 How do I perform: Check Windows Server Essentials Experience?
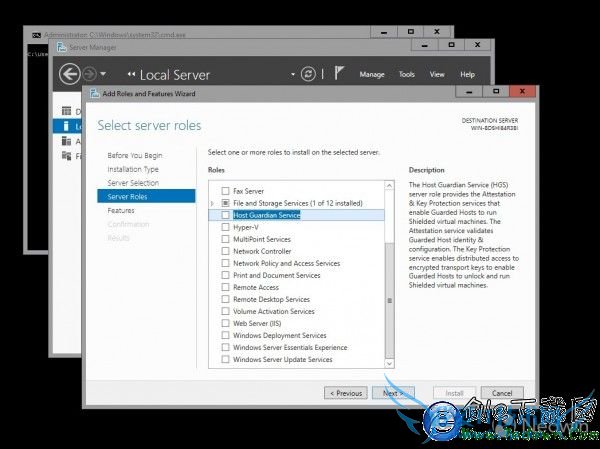point(225,347)
